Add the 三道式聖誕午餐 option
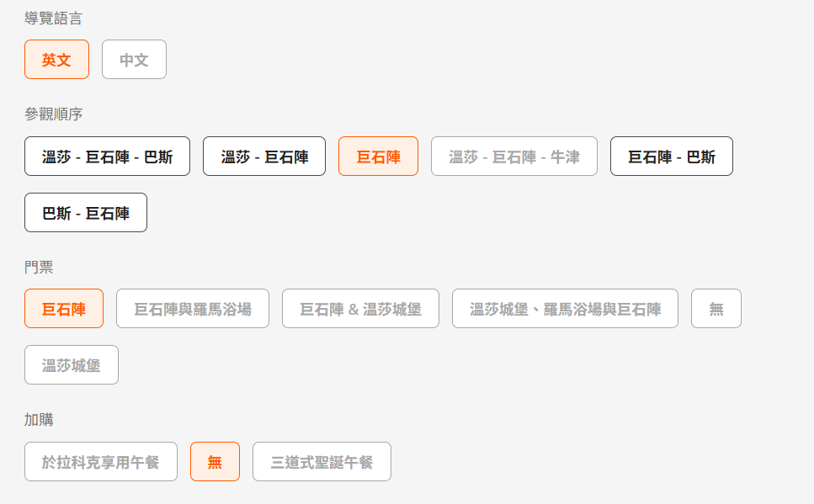The image size is (814, 504). click(x=322, y=462)
